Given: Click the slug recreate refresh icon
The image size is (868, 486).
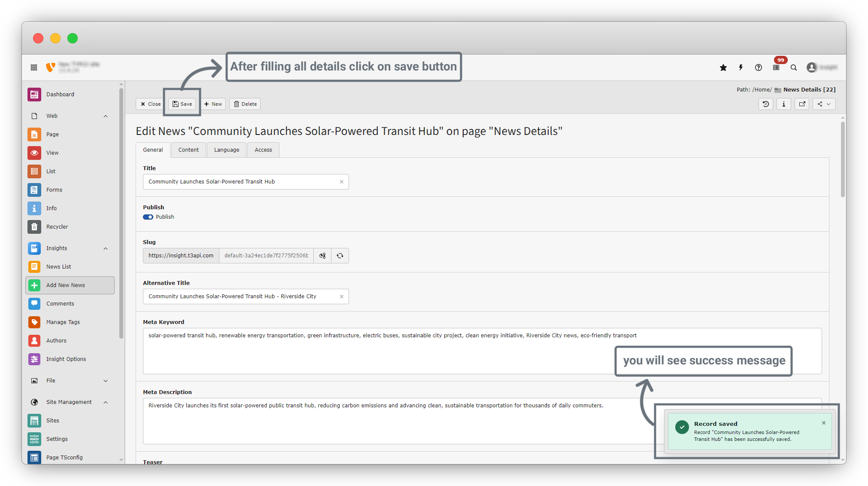Looking at the screenshot, I should [340, 256].
